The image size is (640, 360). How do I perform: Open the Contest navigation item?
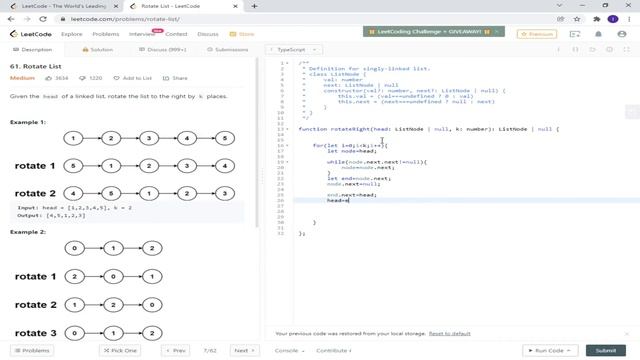(x=176, y=34)
